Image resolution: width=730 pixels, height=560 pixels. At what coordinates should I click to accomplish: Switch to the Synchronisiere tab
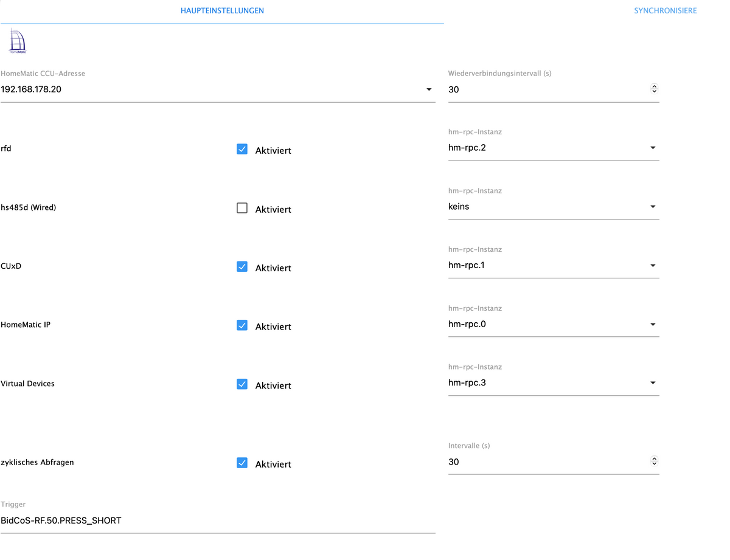[666, 11]
